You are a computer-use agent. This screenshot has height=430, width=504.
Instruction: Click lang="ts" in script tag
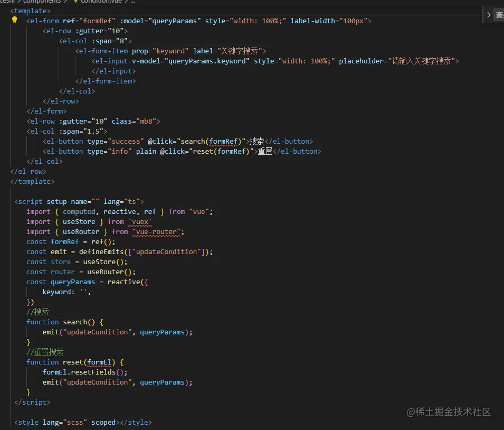pos(121,202)
